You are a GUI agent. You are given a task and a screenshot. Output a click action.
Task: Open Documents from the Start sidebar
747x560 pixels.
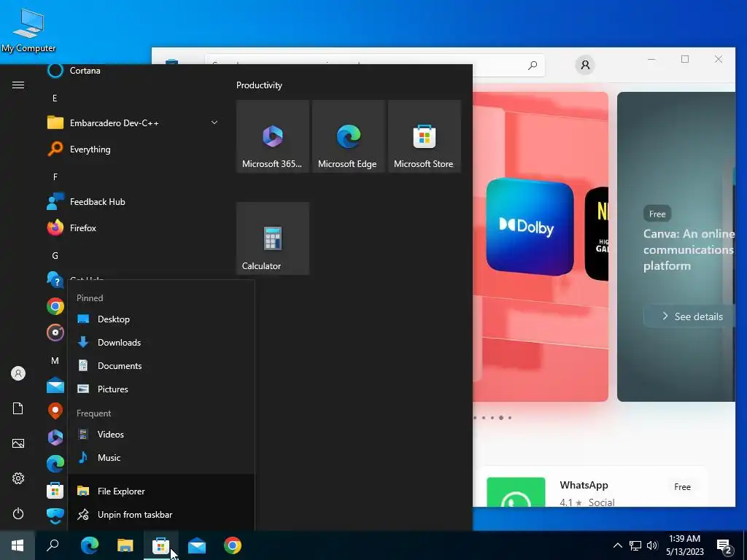coord(18,408)
